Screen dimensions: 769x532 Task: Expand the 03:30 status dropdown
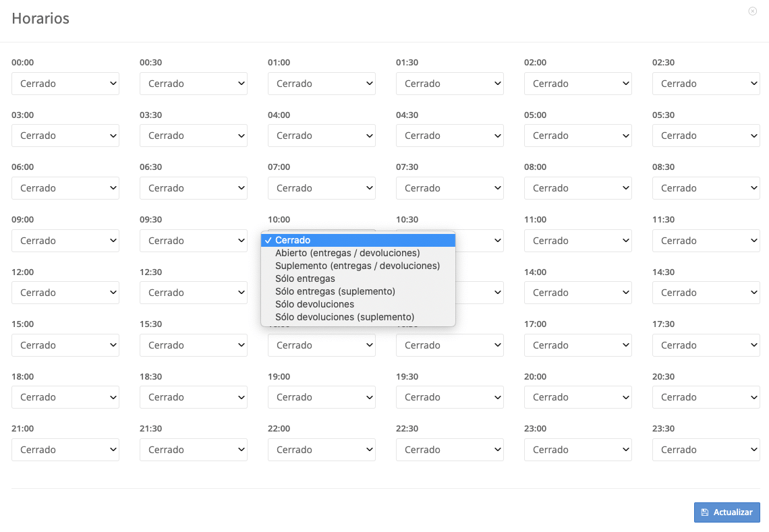click(x=193, y=136)
